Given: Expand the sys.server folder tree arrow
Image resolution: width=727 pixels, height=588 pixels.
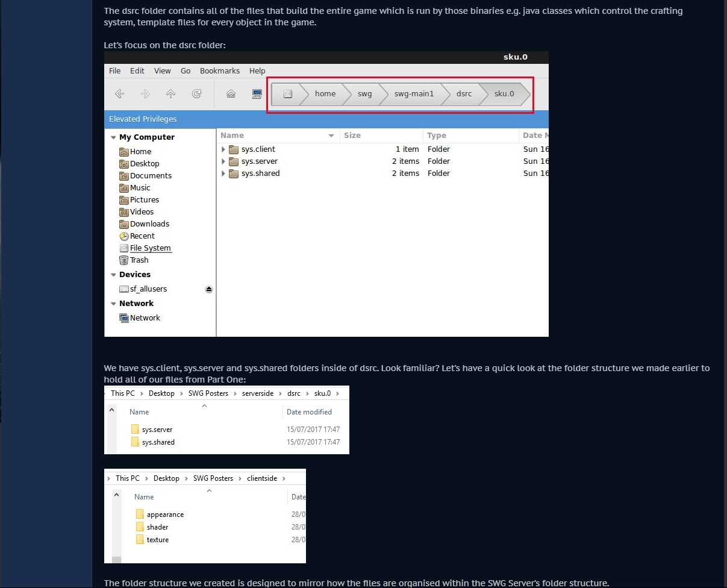Looking at the screenshot, I should [223, 161].
